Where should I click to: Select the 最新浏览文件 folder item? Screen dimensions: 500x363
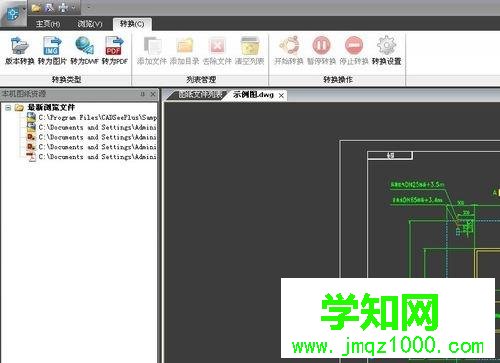coord(51,107)
